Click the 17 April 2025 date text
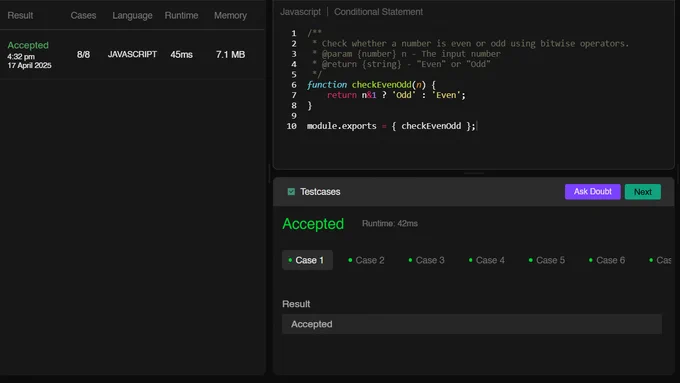Image resolution: width=680 pixels, height=383 pixels. tap(29, 65)
